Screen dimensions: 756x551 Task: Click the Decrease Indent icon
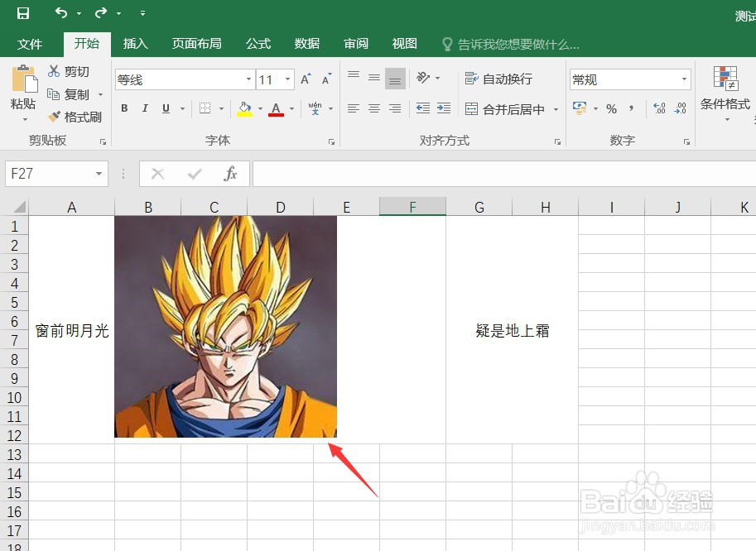(x=423, y=108)
